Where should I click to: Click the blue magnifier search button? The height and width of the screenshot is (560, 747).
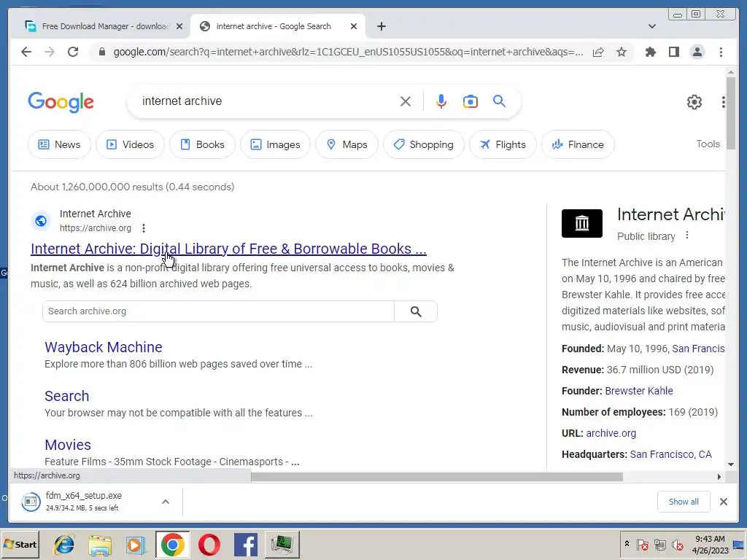tap(499, 101)
